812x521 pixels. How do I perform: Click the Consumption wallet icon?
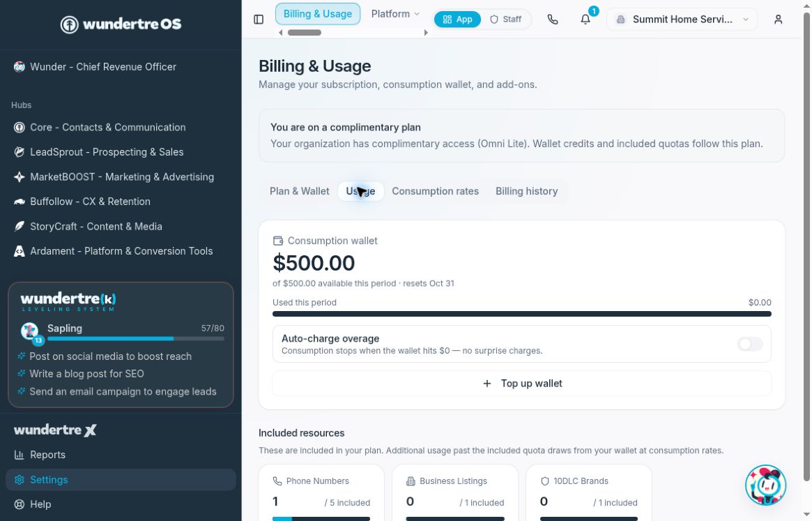(278, 241)
